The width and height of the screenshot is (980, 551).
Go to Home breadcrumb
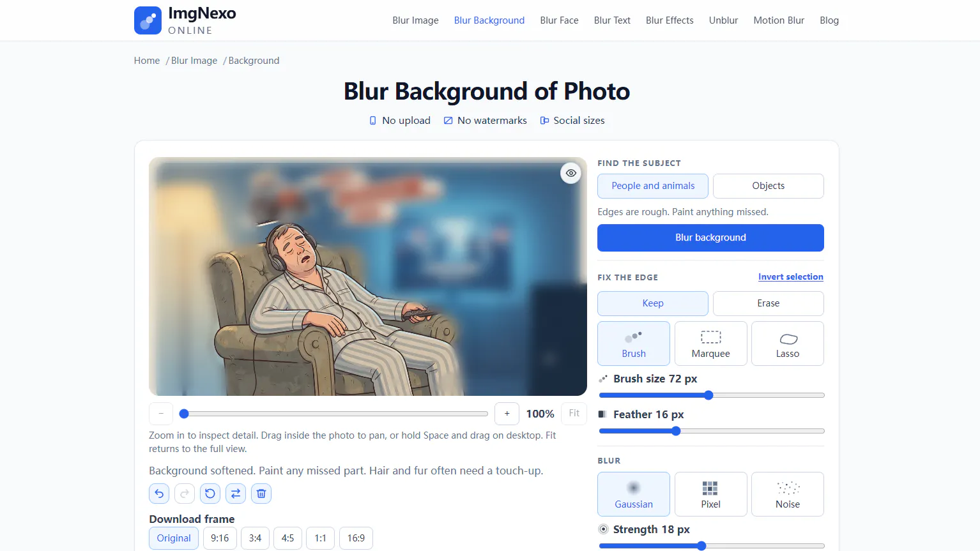[147, 61]
